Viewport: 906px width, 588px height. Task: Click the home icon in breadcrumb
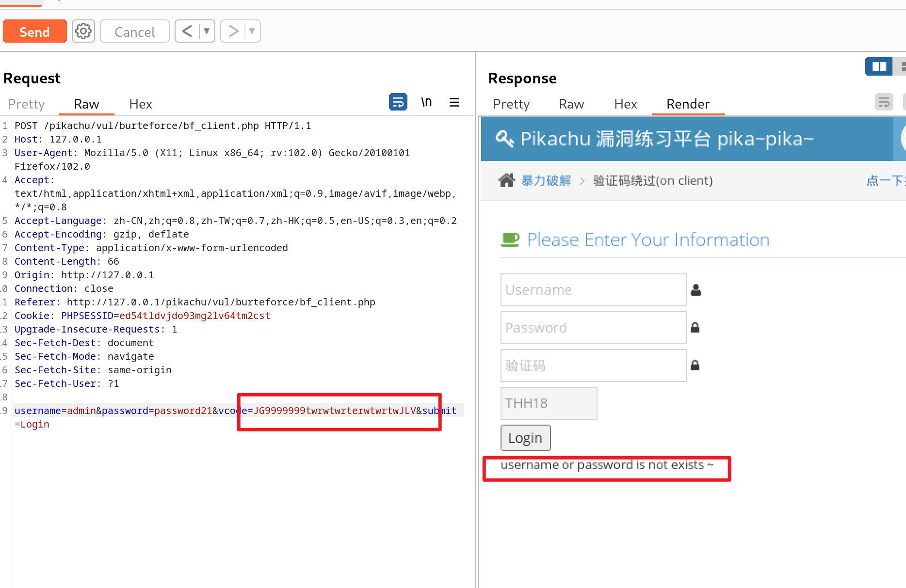pos(507,180)
